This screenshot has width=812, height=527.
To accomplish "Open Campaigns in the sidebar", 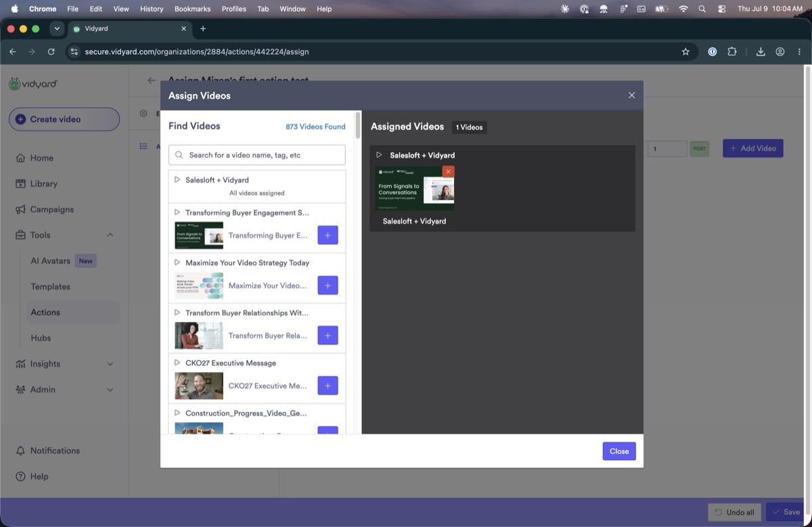I will click(x=51, y=209).
